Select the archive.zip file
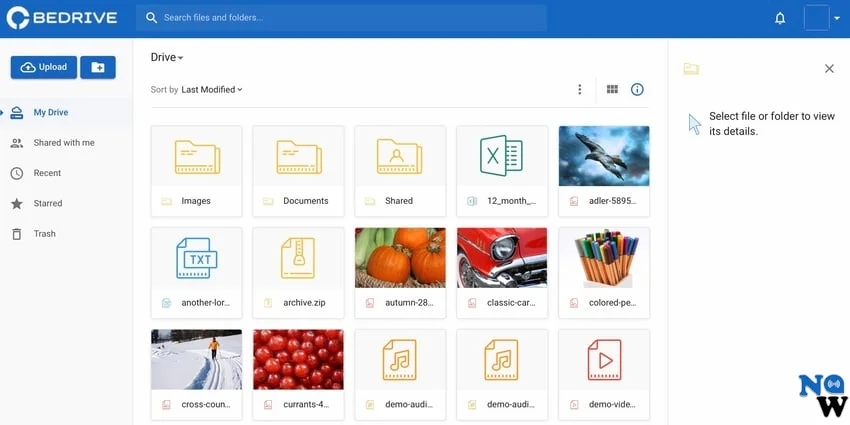850x425 pixels. [x=298, y=272]
